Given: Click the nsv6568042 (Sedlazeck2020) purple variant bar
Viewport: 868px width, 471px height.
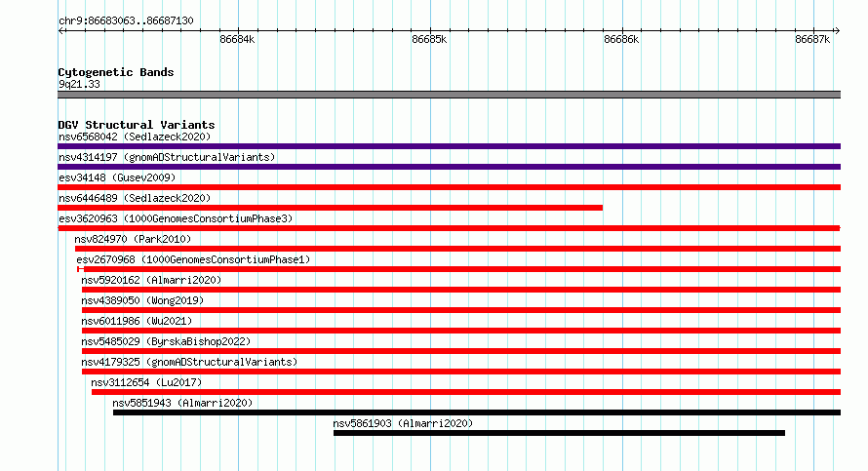Looking at the screenshot, I should click(x=449, y=146).
